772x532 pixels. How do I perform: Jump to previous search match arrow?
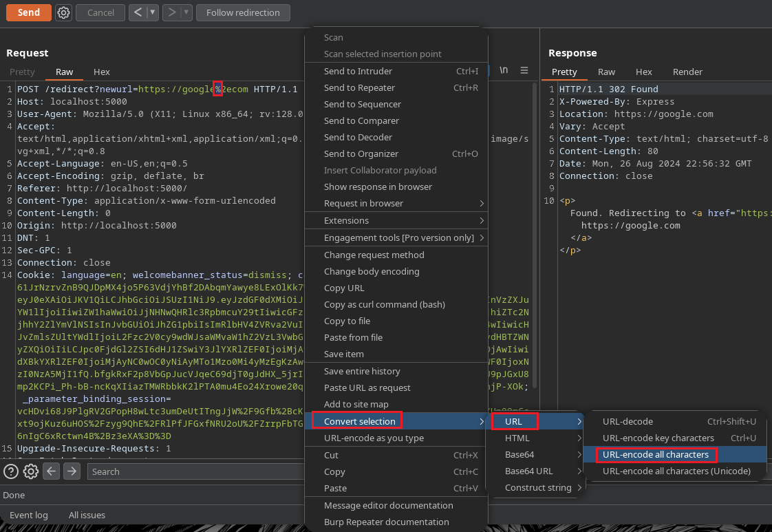(51, 471)
